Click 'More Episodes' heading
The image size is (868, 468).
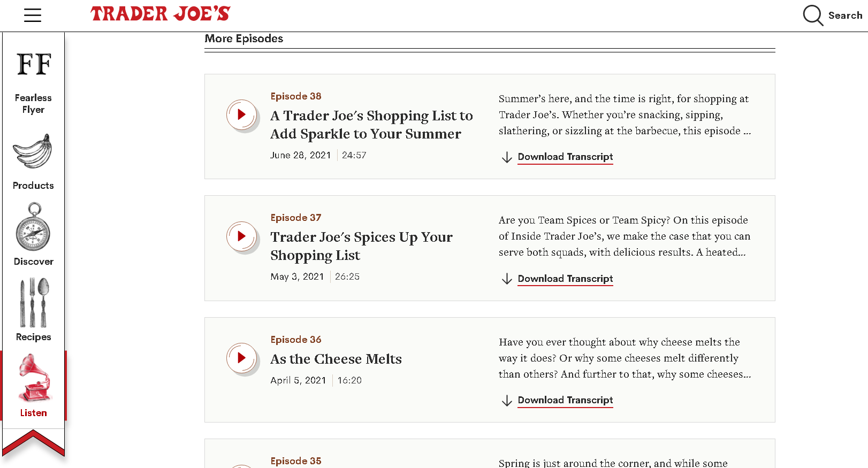(244, 39)
